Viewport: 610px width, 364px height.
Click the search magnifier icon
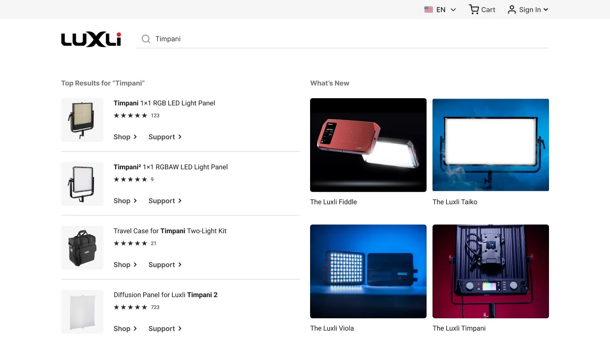(146, 39)
